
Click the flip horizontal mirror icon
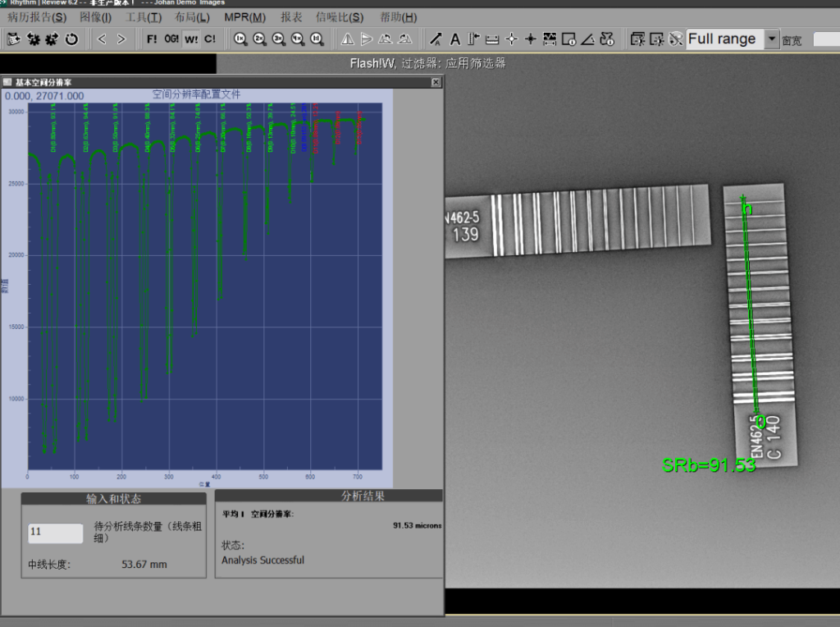tap(347, 39)
